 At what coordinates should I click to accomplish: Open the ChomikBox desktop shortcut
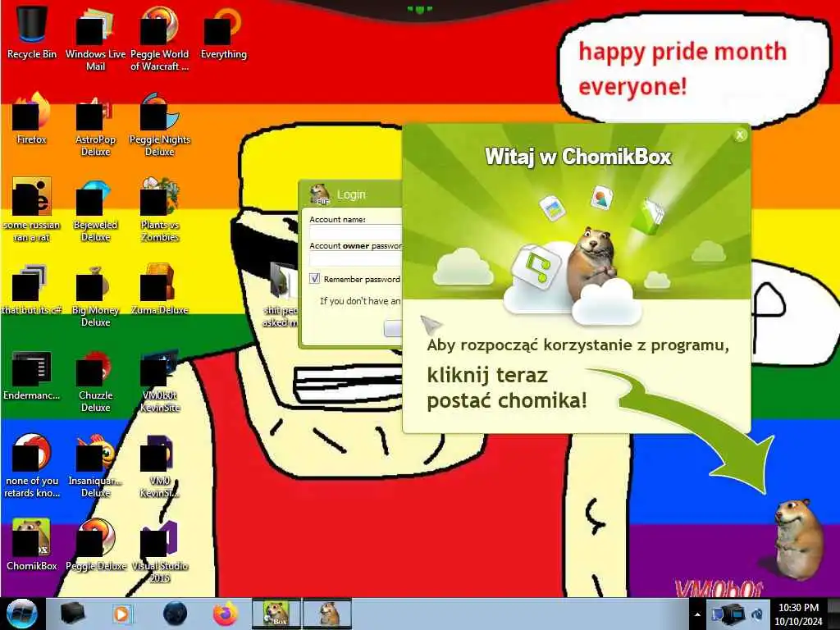point(32,544)
